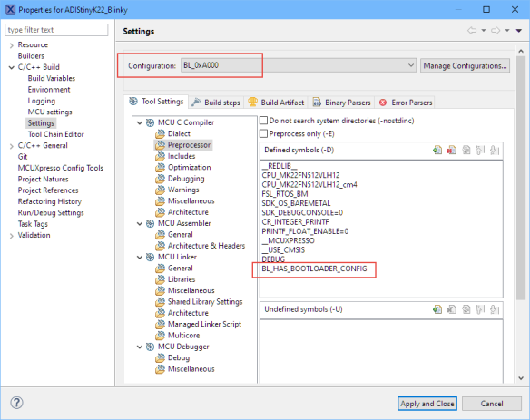
Task: Edit the selected defined symbol
Action: click(466, 150)
